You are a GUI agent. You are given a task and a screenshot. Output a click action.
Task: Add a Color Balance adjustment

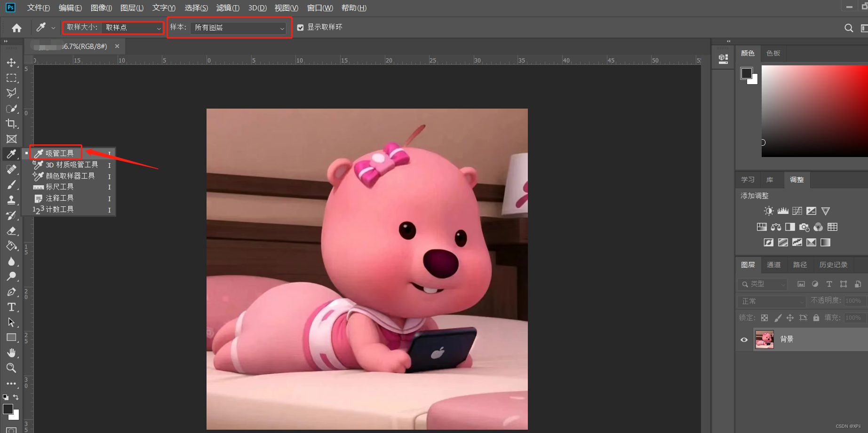(776, 227)
